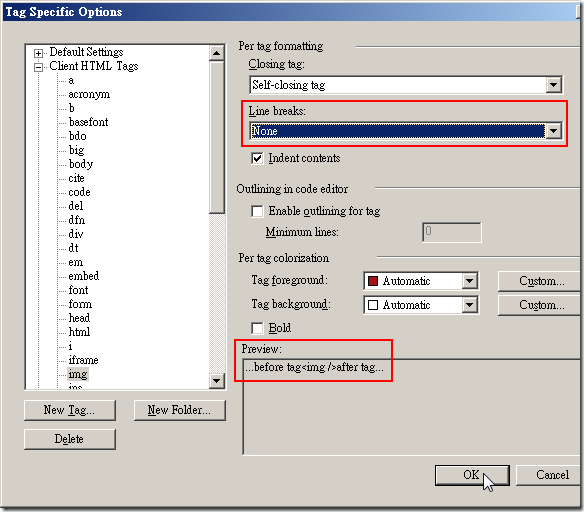Collapse the Client HTML Tags node
Image resolution: width=584 pixels, height=512 pixels.
[38, 67]
